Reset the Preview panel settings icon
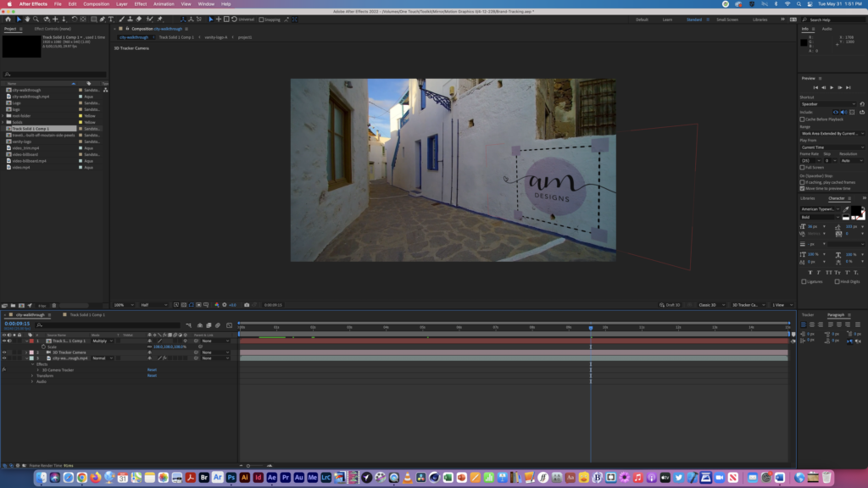The height and width of the screenshot is (488, 868). pyautogui.click(x=862, y=104)
